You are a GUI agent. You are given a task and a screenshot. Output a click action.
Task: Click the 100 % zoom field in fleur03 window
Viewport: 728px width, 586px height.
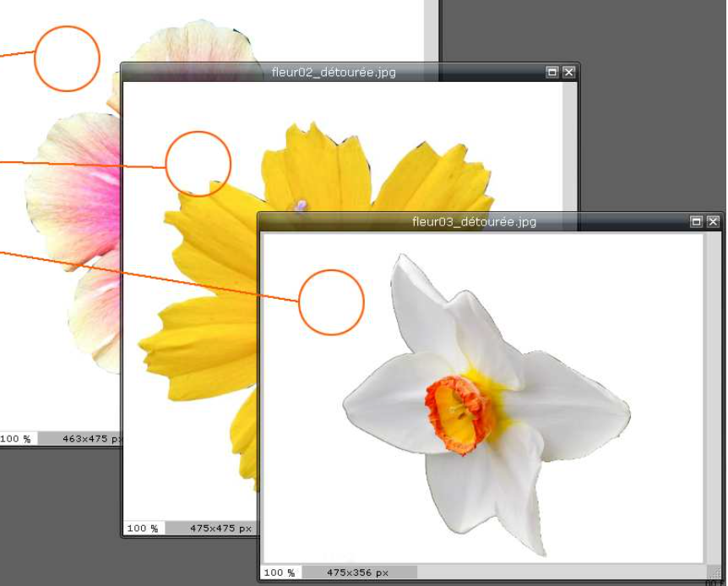[280, 572]
